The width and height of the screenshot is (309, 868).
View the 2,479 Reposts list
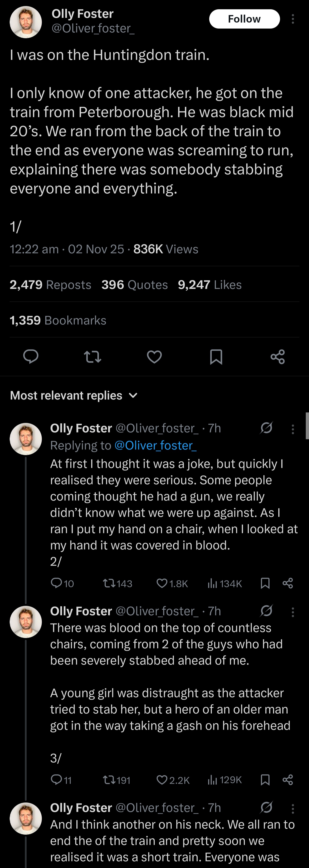[51, 285]
